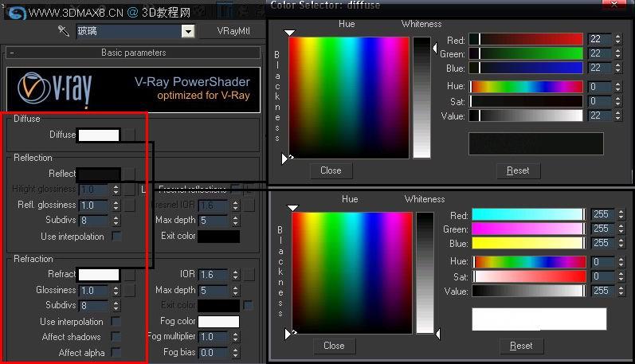635x364 pixels.
Task: Adjust the Value 22 spinner arrows
Action: (617, 115)
